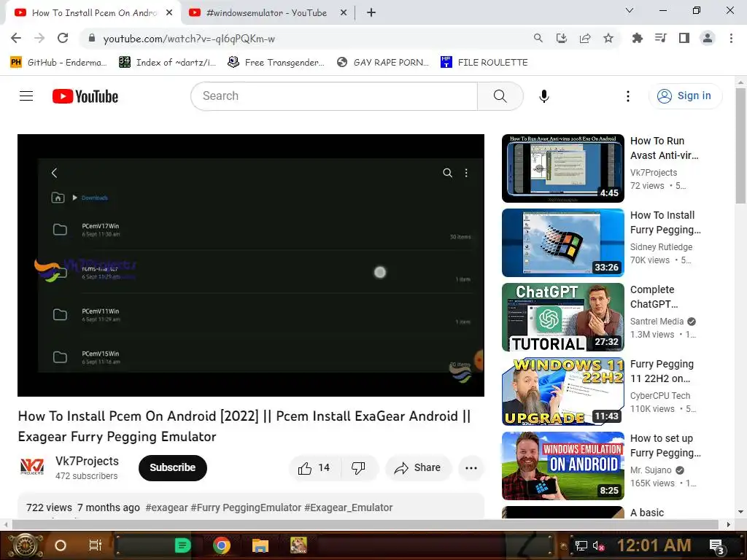
Task: Click the install app icon in address bar
Action: [562, 38]
